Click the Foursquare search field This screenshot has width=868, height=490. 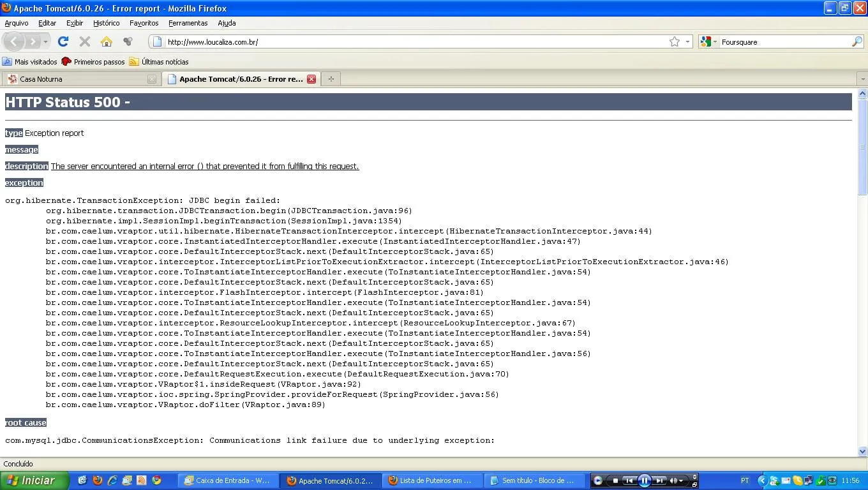coord(784,41)
